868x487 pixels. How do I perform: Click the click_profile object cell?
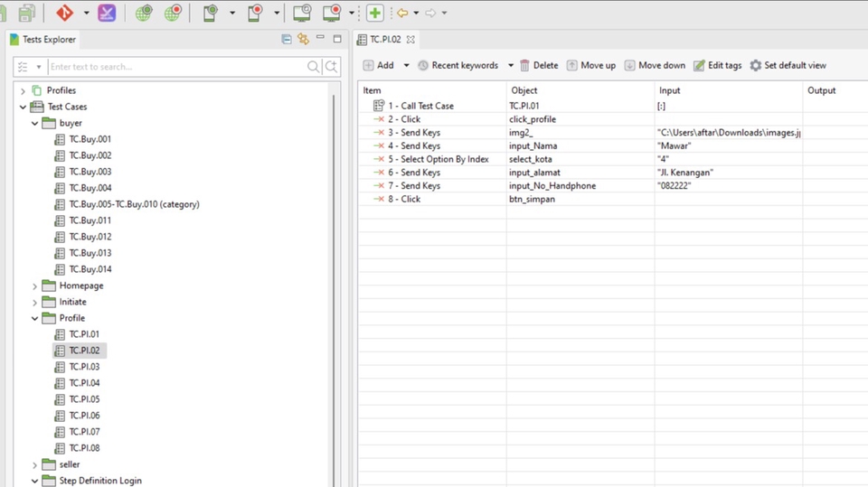tap(580, 119)
